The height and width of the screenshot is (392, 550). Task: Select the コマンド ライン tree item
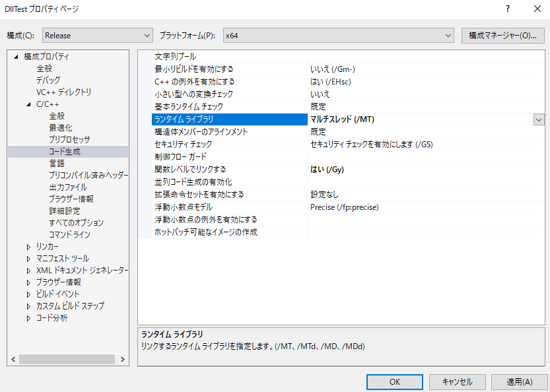pyautogui.click(x=69, y=234)
